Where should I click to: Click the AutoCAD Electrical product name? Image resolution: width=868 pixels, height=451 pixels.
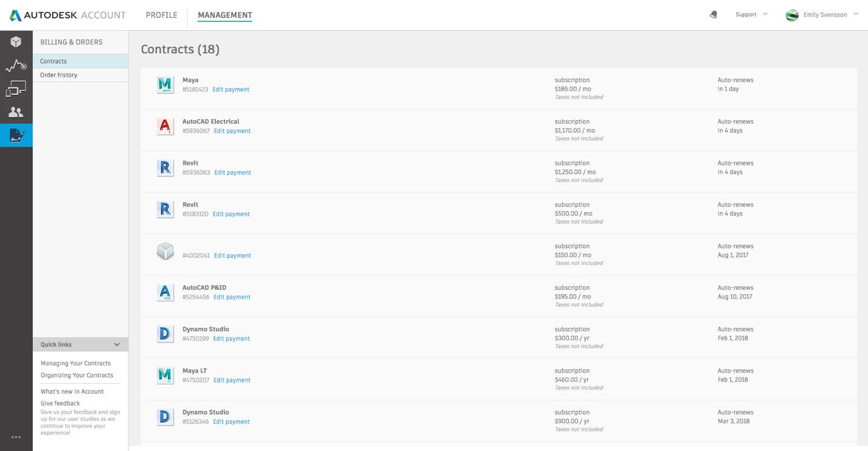pos(211,122)
